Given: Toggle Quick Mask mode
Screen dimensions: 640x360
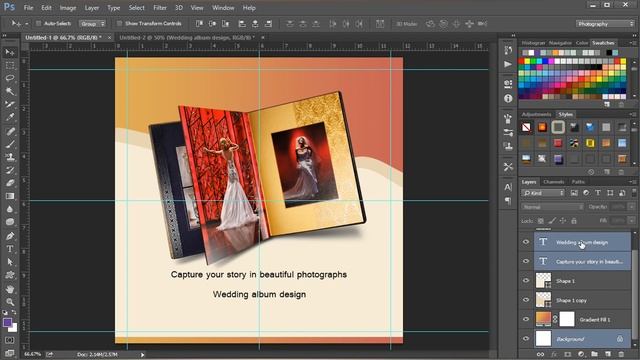Looking at the screenshot, I should (10, 340).
